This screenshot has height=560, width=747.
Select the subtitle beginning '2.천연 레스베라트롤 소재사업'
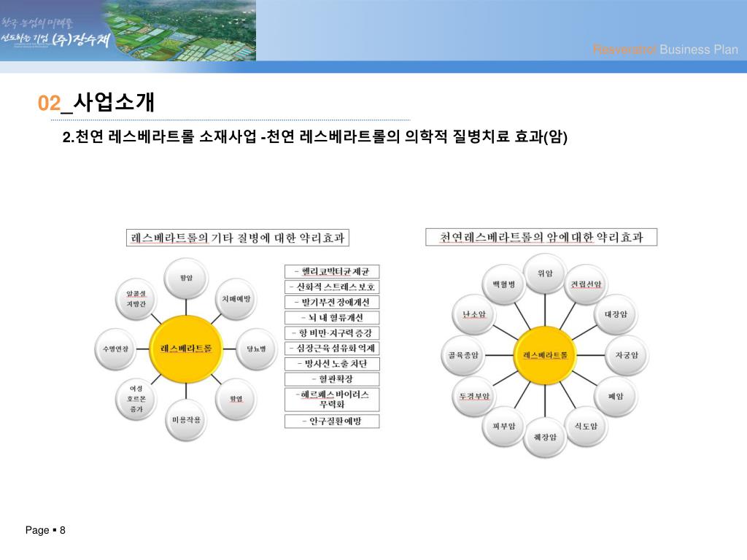315,136
